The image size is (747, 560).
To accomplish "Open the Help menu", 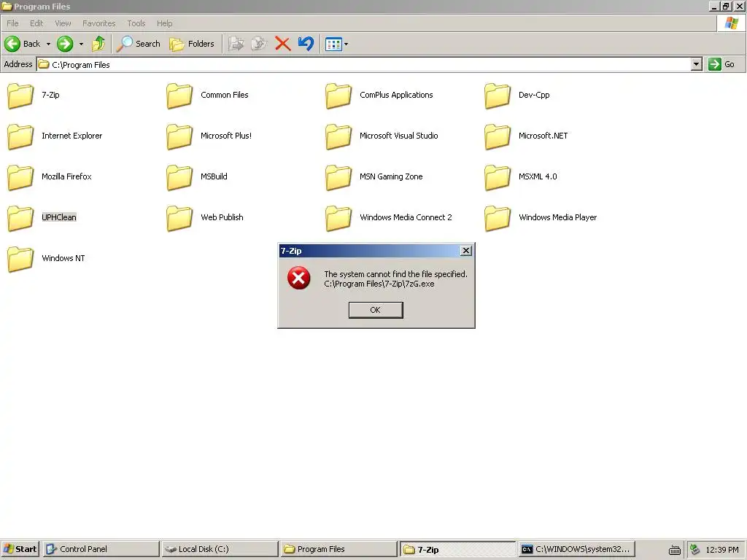I will click(x=164, y=23).
